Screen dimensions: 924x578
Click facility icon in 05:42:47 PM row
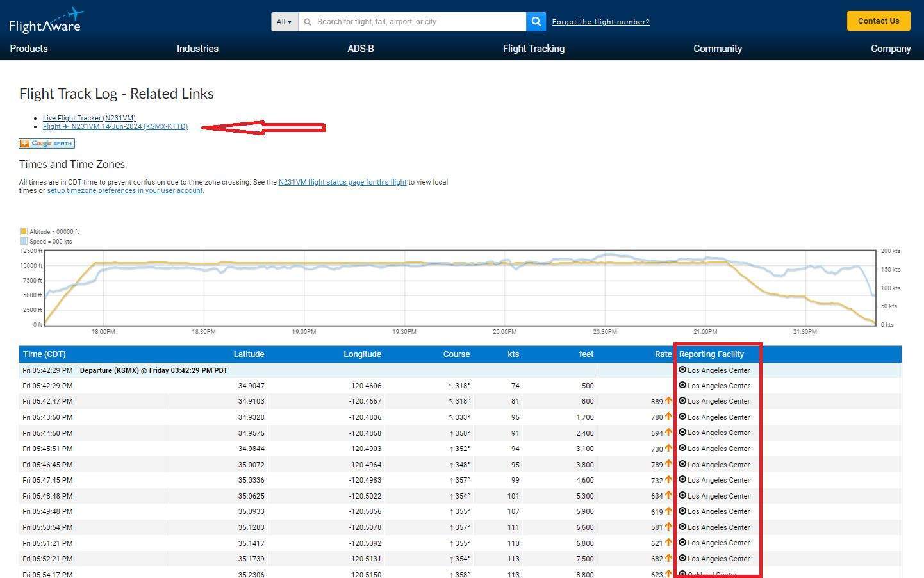[682, 400]
